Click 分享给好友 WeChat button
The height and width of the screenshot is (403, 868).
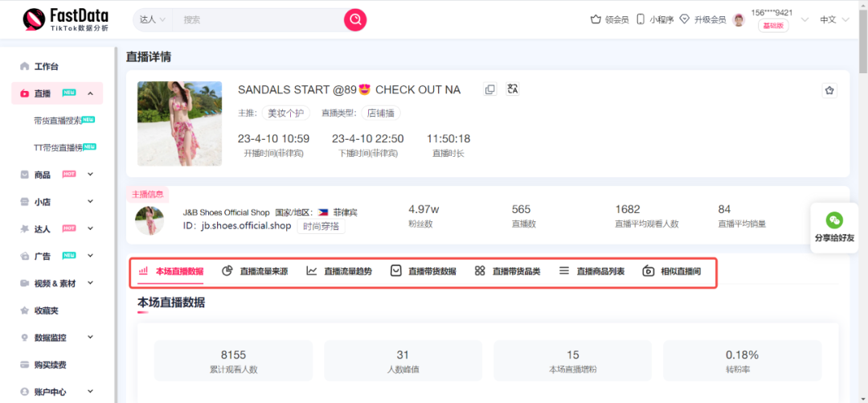(835, 228)
